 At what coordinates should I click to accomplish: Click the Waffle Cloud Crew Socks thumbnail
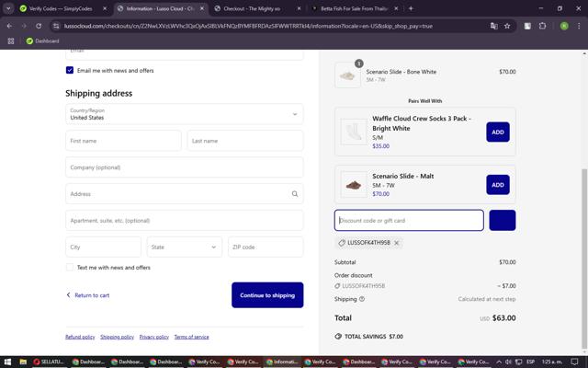[x=354, y=132]
